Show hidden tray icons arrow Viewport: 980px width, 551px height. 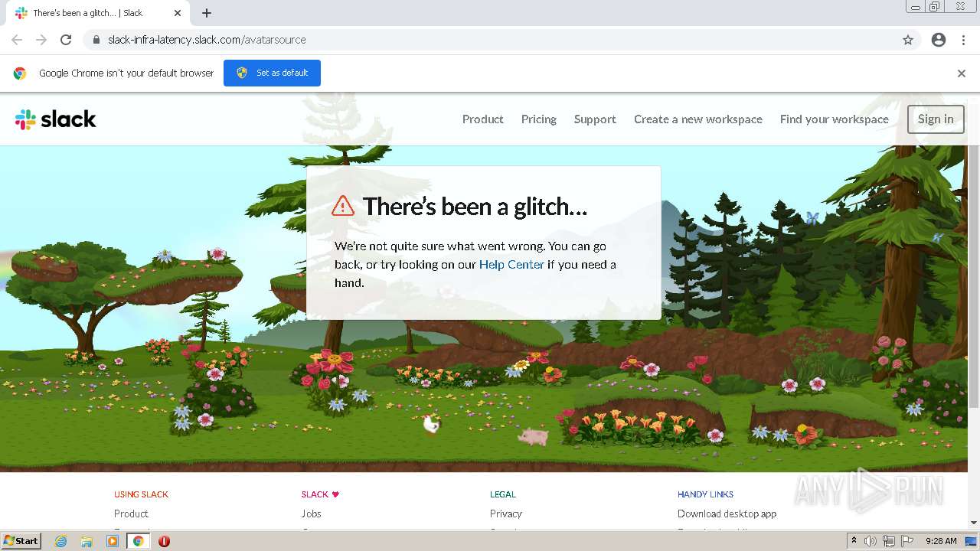(854, 541)
